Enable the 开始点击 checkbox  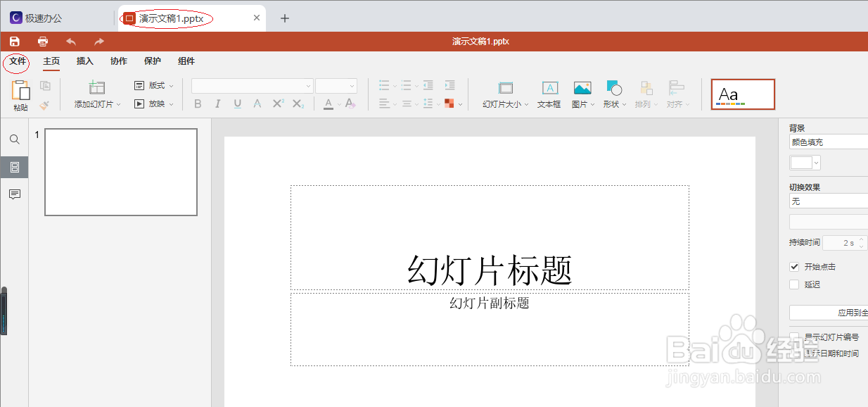(795, 266)
